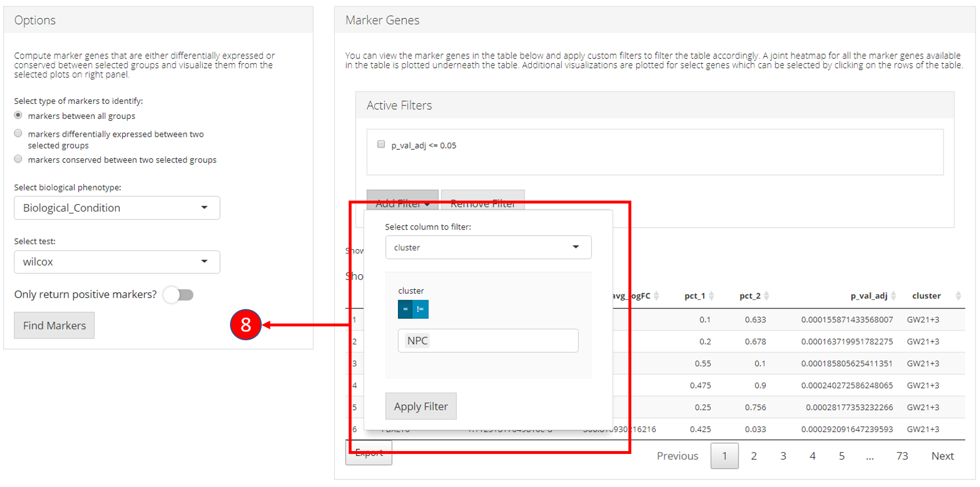Image resolution: width=980 pixels, height=487 pixels.
Task: Jump to page 73 of table
Action: pos(902,456)
